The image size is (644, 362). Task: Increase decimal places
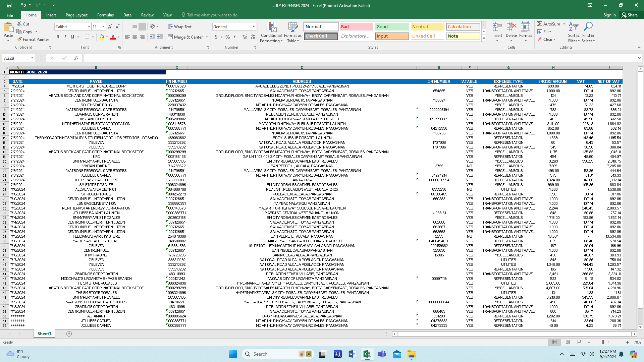click(x=245, y=37)
